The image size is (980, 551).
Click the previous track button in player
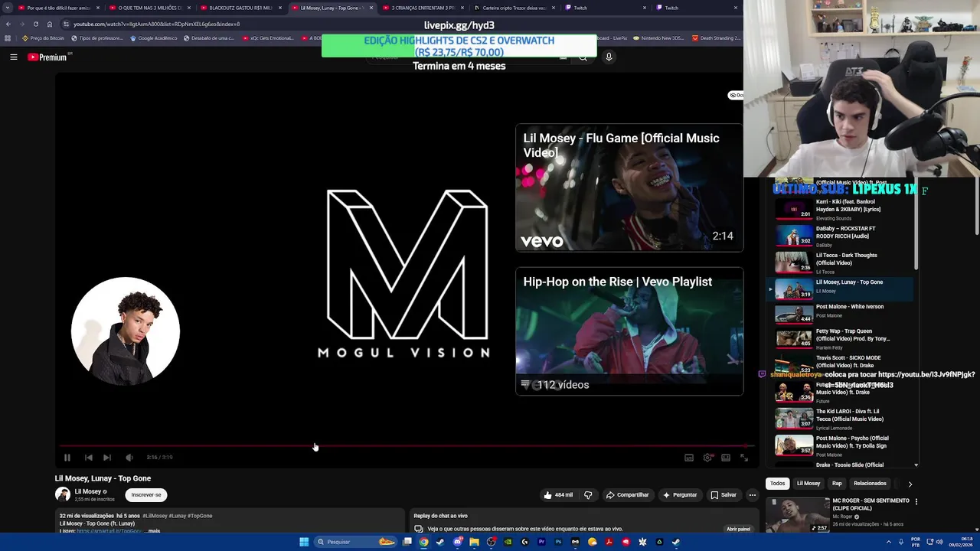point(89,458)
